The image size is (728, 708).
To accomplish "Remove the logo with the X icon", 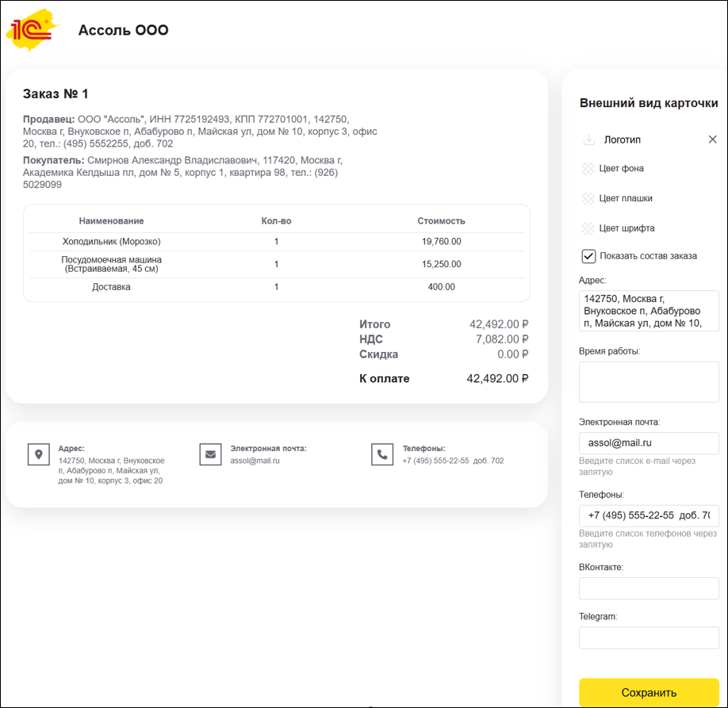I will click(x=712, y=140).
